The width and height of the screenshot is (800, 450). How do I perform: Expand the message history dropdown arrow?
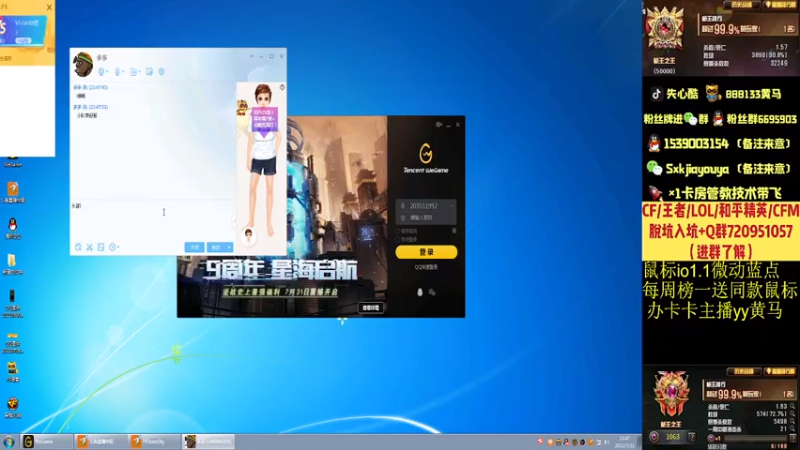point(118,247)
